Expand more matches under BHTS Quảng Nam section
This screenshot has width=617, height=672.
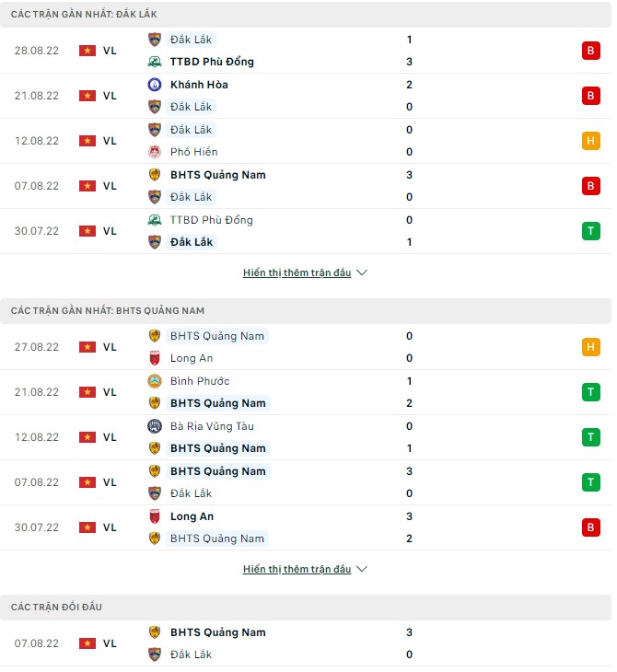pyautogui.click(x=305, y=570)
